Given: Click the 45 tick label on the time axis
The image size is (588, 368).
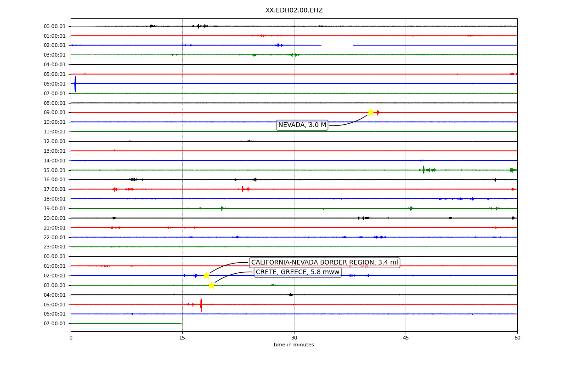Looking at the screenshot, I should tap(406, 338).
